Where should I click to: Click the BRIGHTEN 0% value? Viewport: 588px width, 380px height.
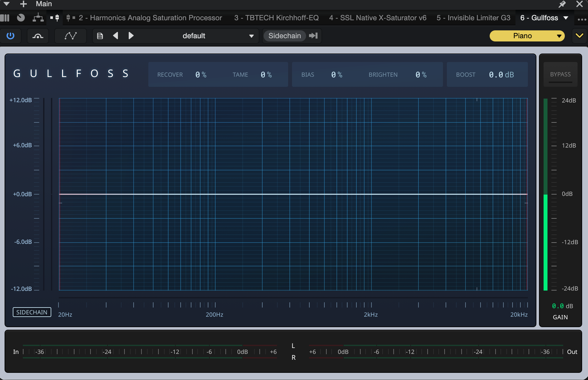pyautogui.click(x=421, y=75)
